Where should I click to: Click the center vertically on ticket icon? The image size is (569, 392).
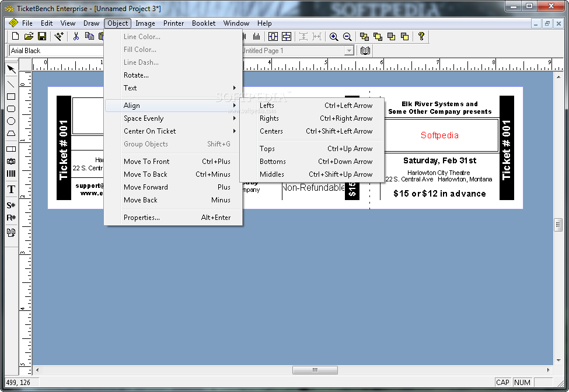[287, 36]
